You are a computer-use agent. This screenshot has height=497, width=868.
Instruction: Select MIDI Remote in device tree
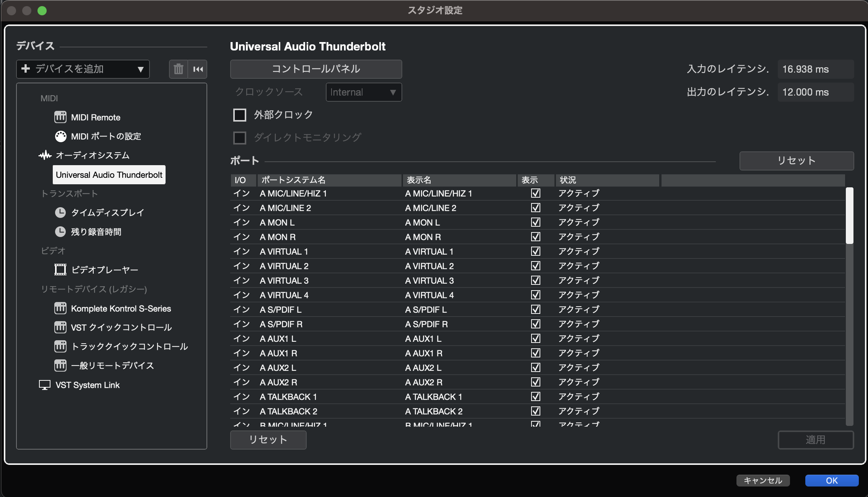pyautogui.click(x=96, y=117)
